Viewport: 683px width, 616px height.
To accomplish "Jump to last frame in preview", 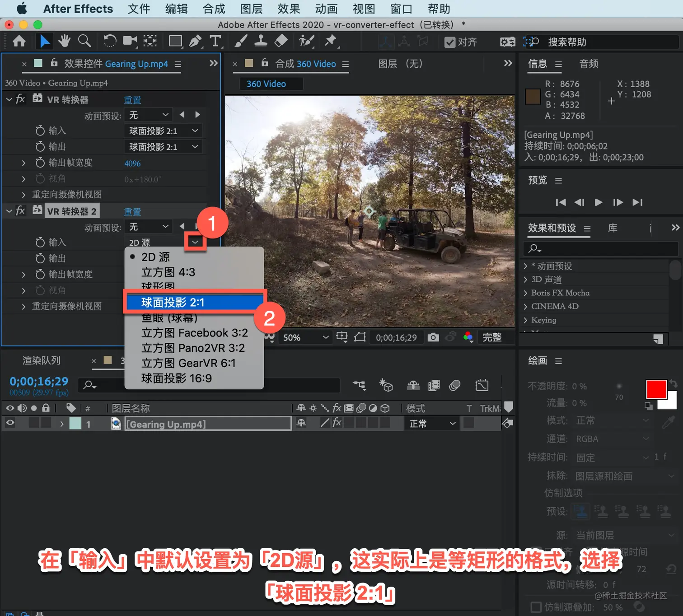I will [637, 202].
